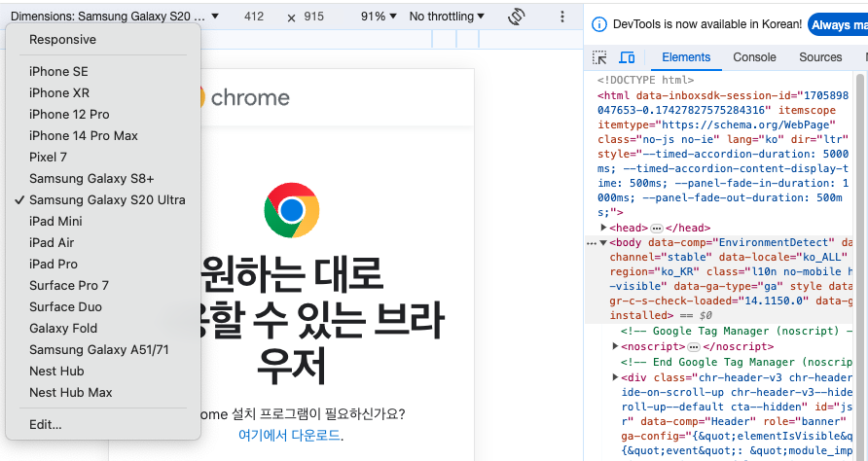Click the Elements panel vertical scrollbar
Viewport: 868px width, 461px height.
point(859,266)
